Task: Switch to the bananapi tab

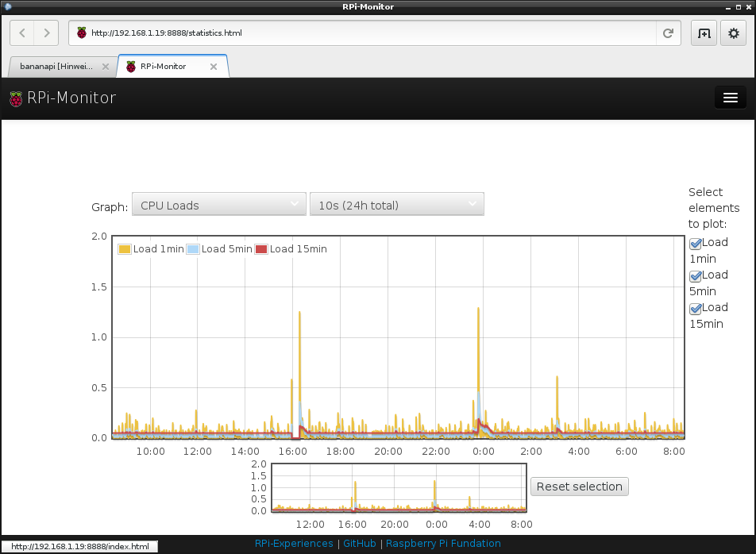Action: tap(56, 67)
